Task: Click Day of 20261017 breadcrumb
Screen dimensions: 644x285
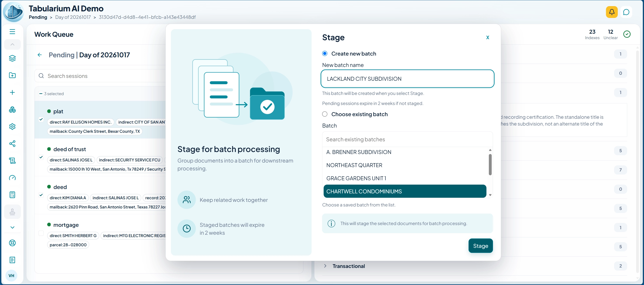Action: [x=73, y=17]
